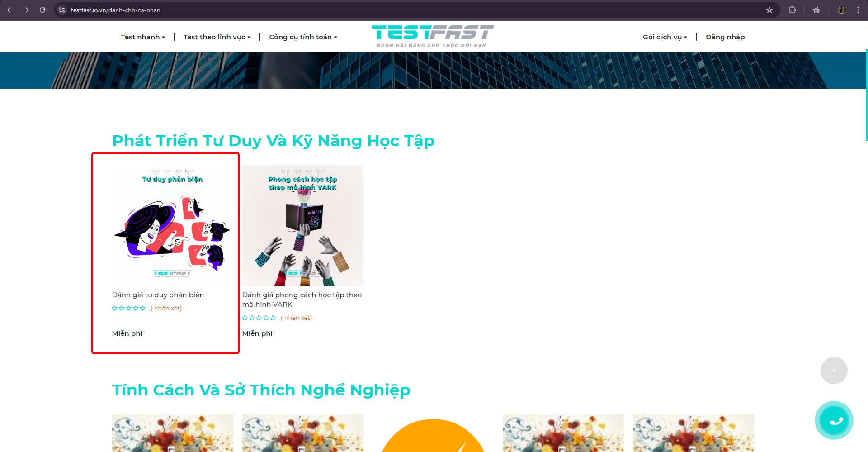
Task: Click the star rating under tư duy phản biện
Action: coord(129,308)
